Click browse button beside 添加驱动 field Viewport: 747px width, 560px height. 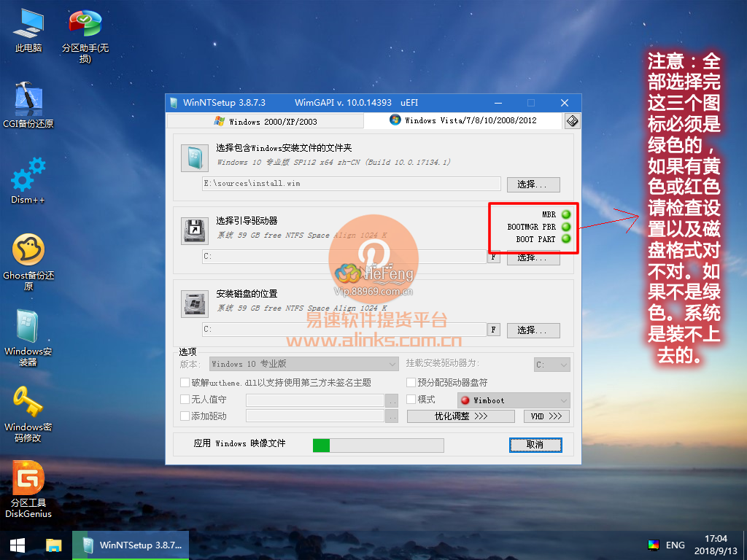[x=392, y=416]
